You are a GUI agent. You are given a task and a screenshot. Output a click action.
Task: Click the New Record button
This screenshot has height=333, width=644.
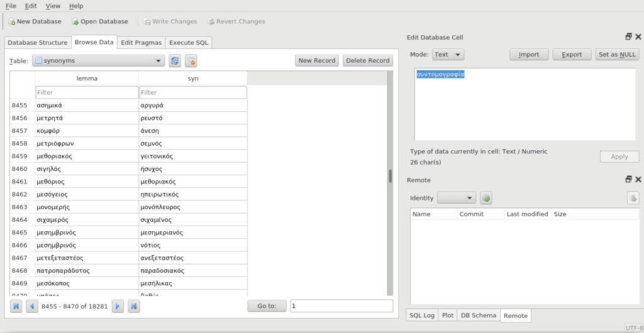pyautogui.click(x=317, y=61)
